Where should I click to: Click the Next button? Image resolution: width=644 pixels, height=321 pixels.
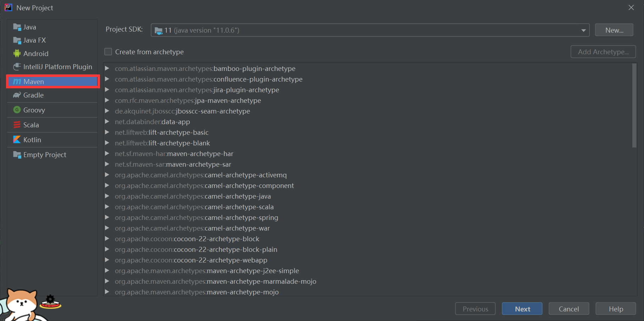(522, 309)
